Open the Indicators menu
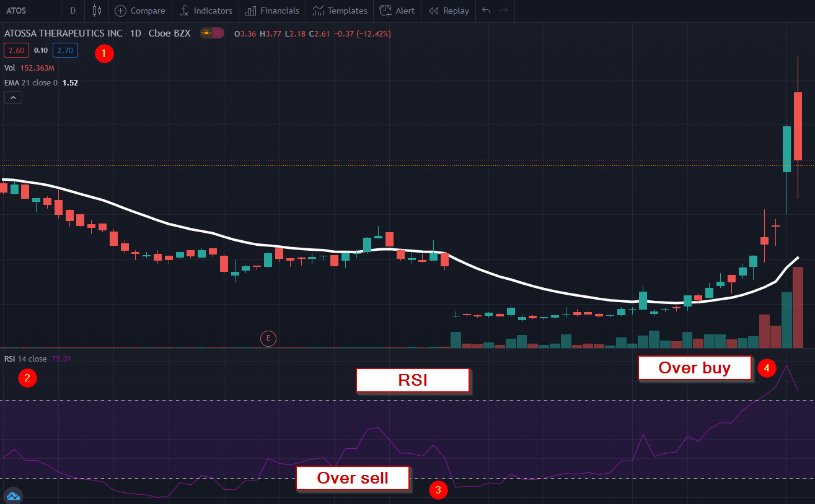The height and width of the screenshot is (504, 815). pos(206,11)
